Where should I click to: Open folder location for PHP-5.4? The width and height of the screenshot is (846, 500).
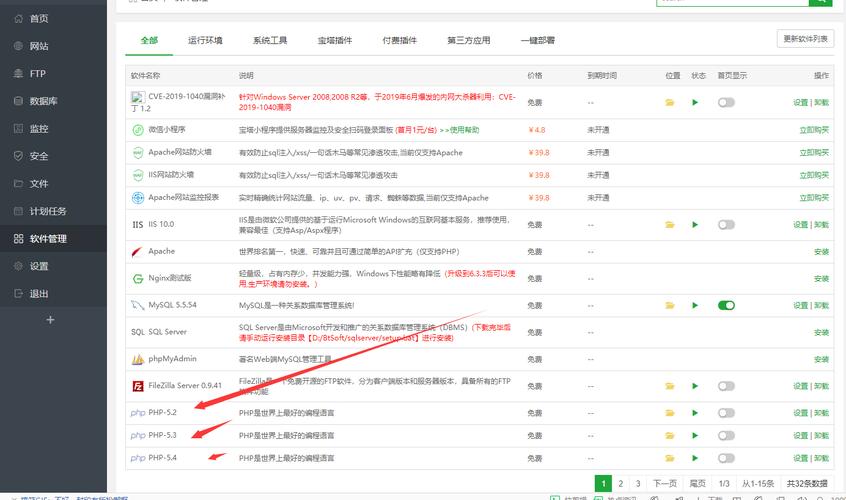(x=670, y=458)
